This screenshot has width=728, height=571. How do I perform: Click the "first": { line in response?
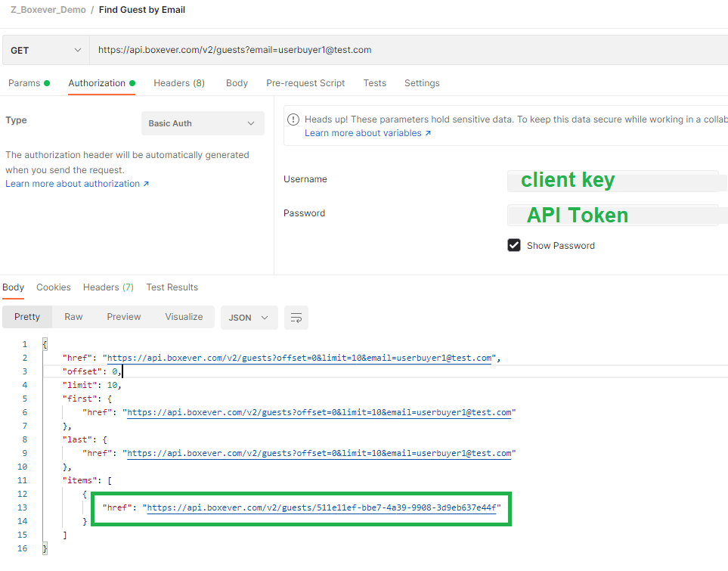pyautogui.click(x=87, y=399)
